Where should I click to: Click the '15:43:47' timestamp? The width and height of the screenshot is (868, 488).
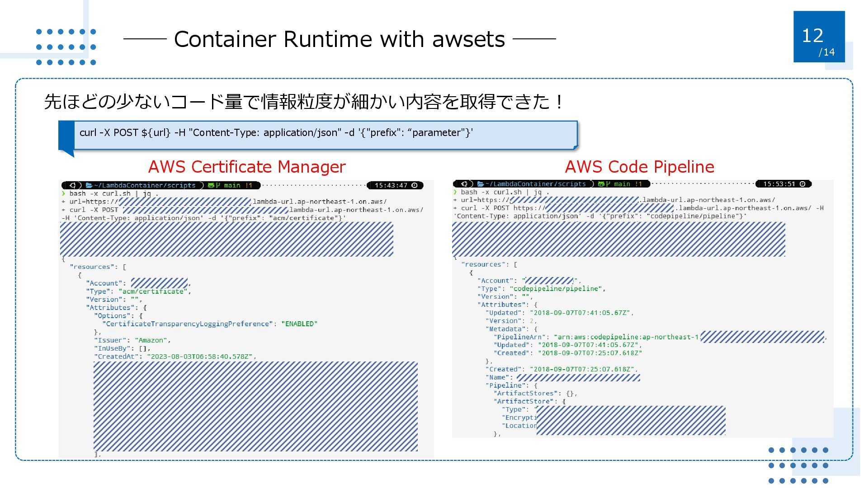coord(391,185)
